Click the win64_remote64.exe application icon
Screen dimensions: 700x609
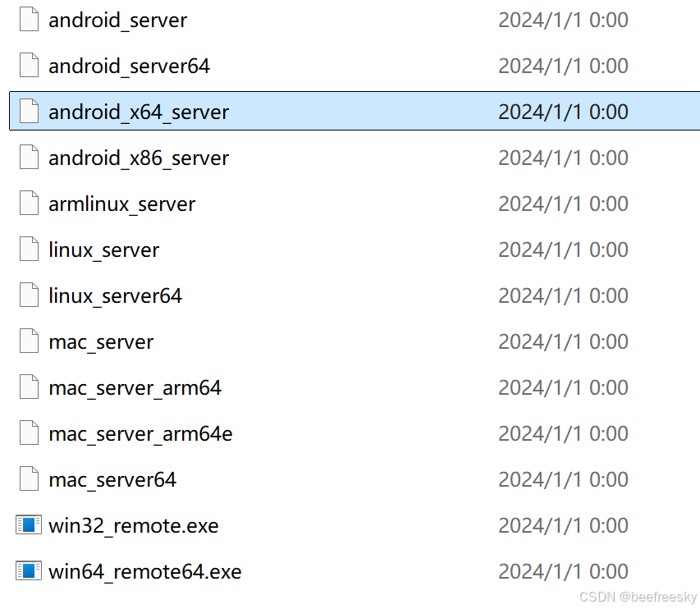coord(29,571)
